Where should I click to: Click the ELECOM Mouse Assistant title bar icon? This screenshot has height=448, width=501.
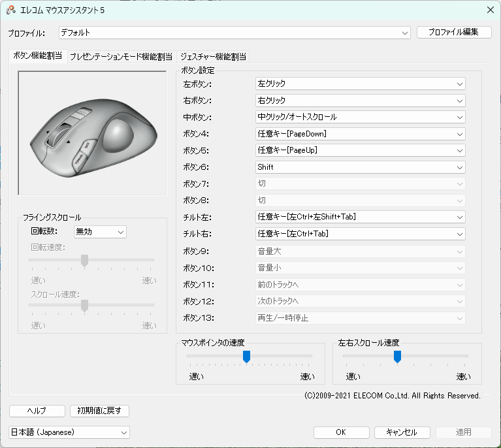tap(11, 10)
